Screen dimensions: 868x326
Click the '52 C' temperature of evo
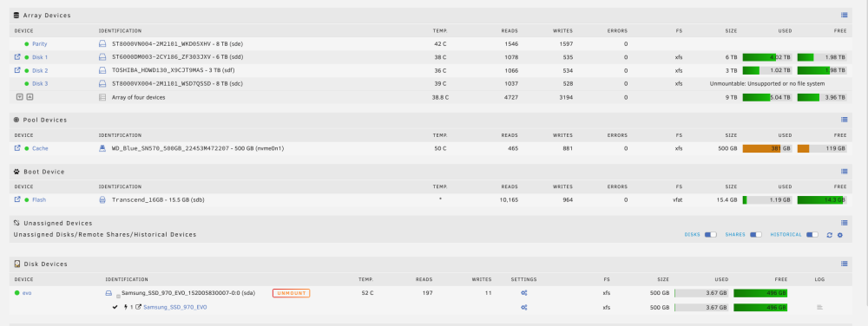point(367,293)
